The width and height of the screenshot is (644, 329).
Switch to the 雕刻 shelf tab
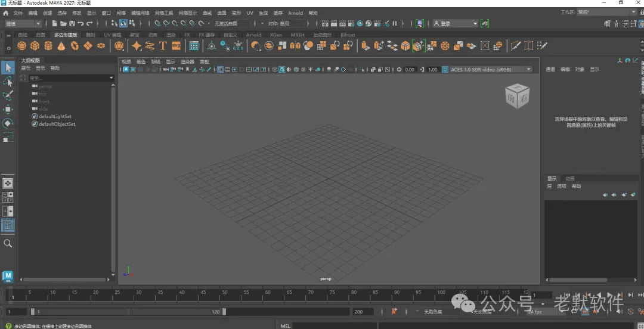point(90,35)
